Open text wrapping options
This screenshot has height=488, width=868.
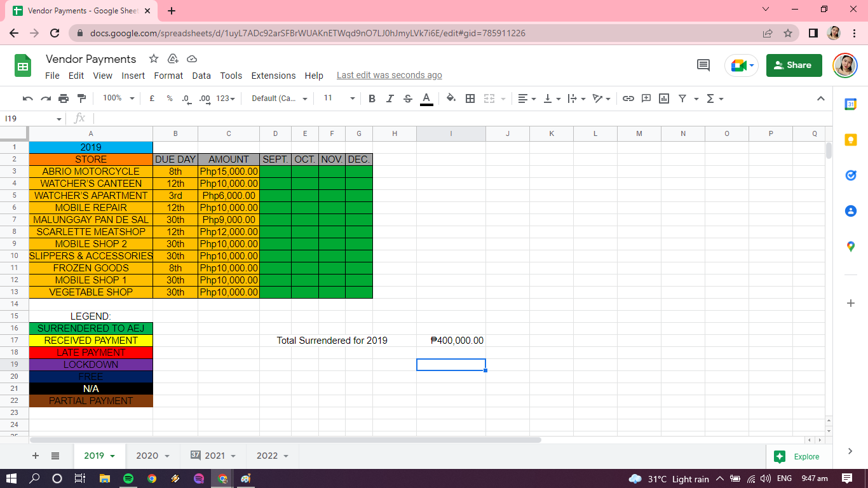576,98
